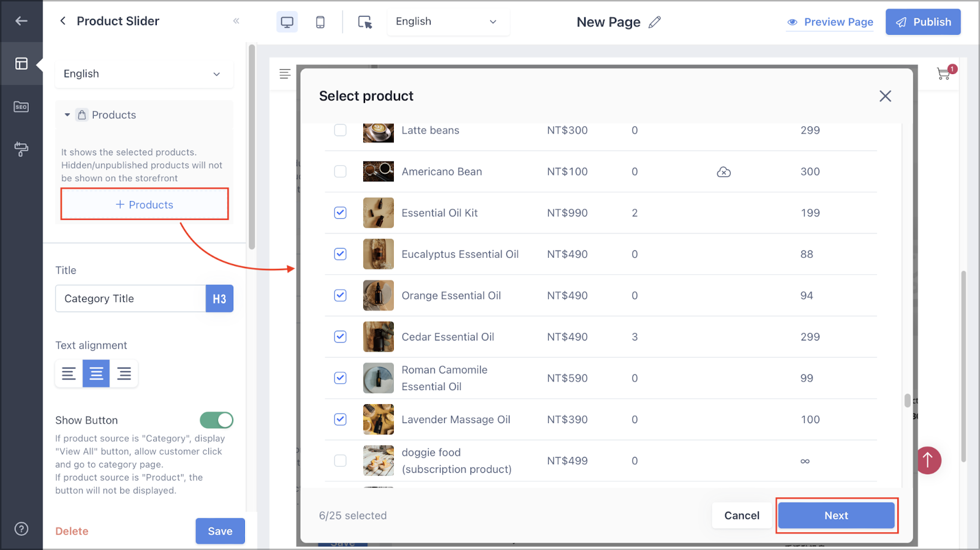Click the + Products button

[x=145, y=205]
